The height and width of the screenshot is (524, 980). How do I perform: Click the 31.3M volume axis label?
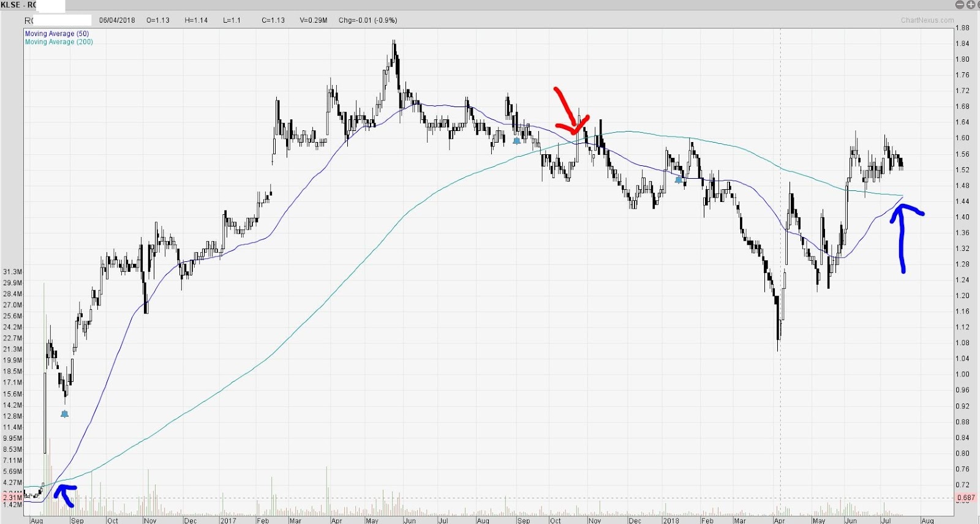(x=12, y=271)
